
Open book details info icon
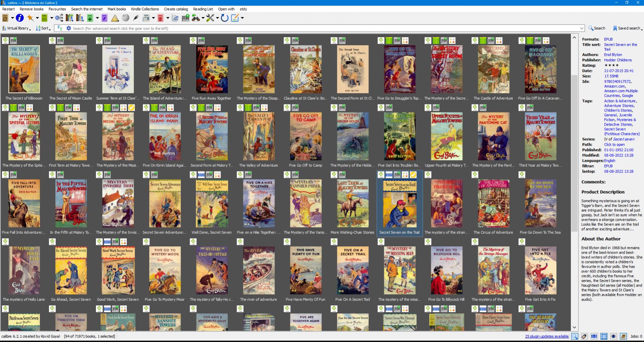click(x=20, y=18)
